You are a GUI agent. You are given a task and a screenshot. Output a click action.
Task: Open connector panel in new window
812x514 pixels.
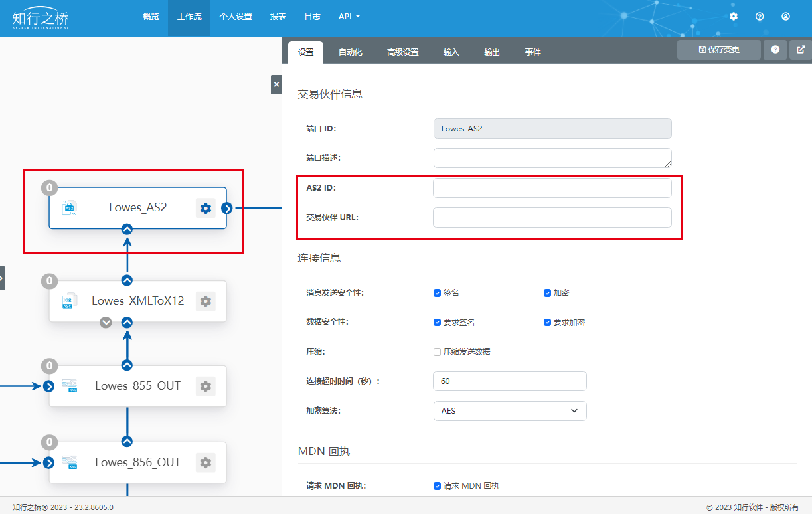(x=801, y=50)
